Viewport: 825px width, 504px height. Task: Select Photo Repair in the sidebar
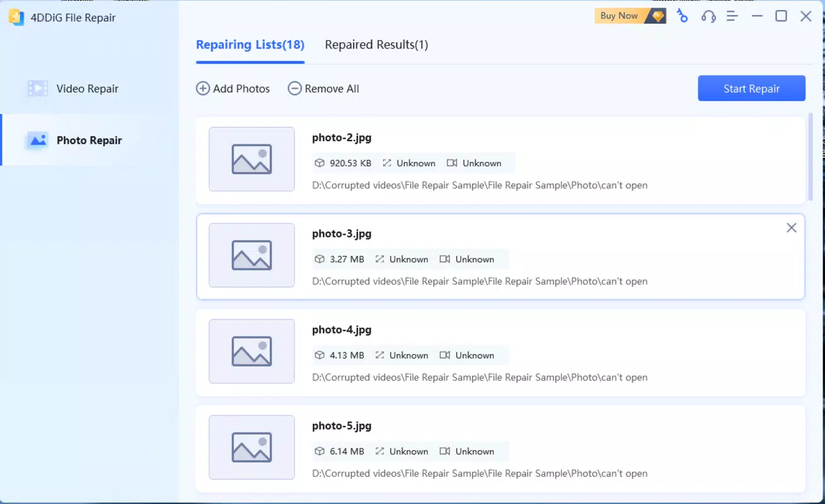point(89,140)
